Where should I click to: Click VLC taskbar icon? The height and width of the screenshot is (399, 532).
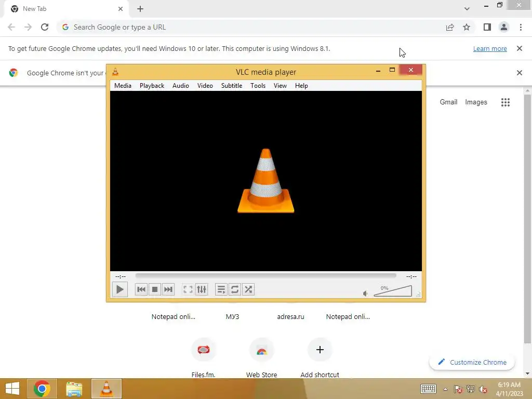(x=106, y=389)
